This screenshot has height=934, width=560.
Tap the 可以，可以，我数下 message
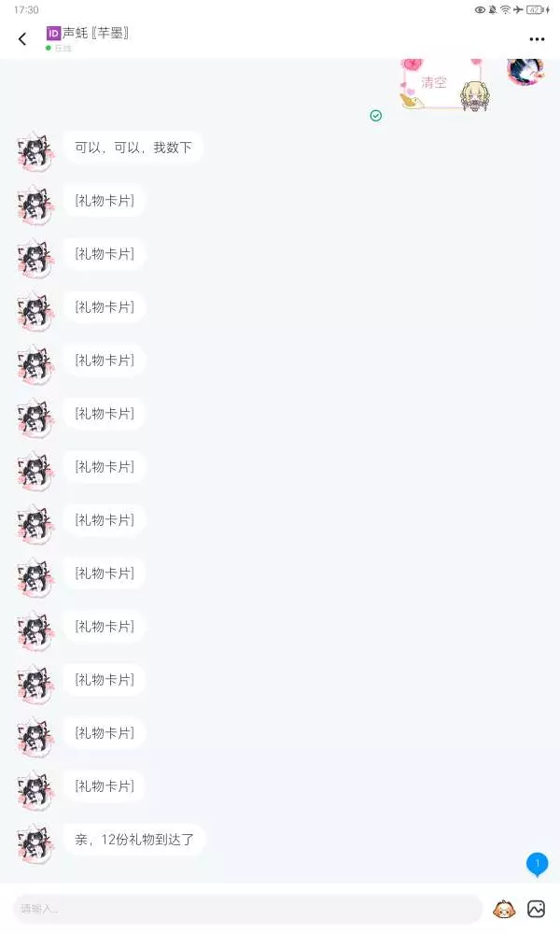pyautogui.click(x=133, y=148)
